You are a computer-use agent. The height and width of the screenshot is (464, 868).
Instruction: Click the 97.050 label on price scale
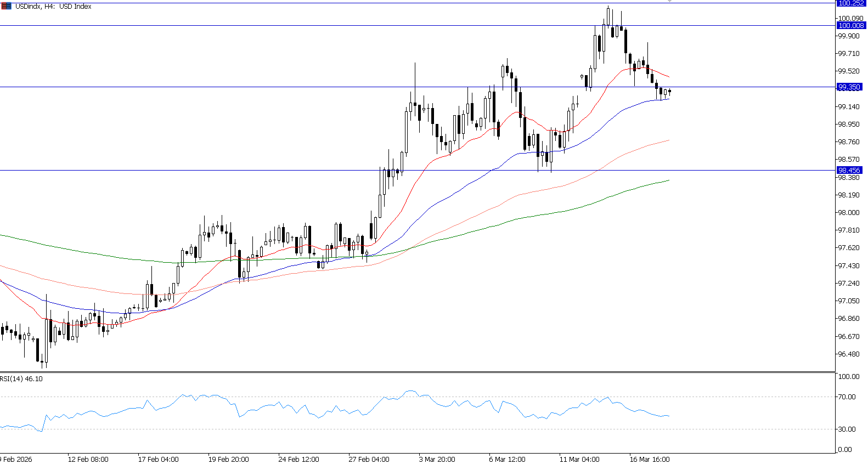[848, 301]
